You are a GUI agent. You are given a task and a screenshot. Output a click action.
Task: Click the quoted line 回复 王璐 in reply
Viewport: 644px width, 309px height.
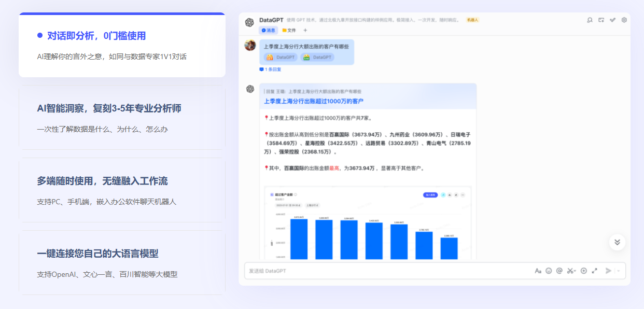pos(313,91)
